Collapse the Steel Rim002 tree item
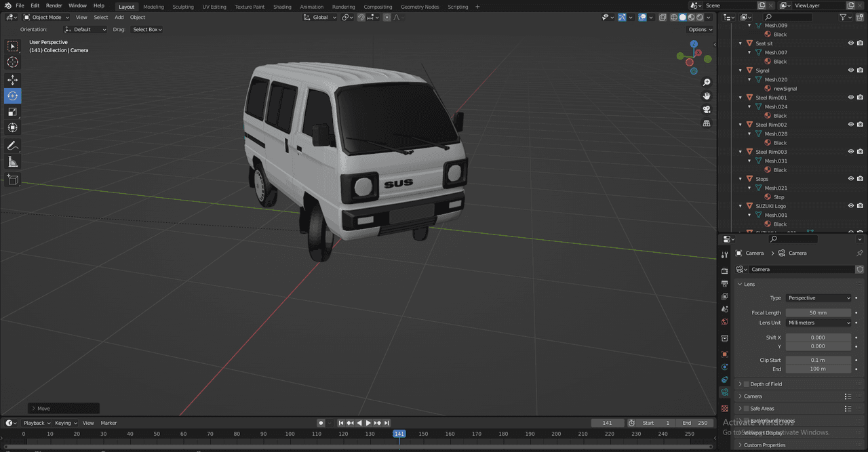 (741, 125)
